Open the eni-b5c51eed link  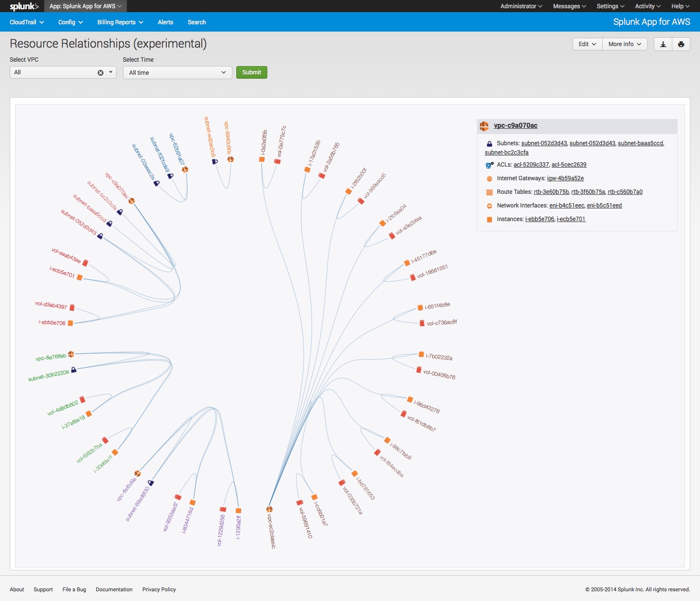(x=604, y=206)
